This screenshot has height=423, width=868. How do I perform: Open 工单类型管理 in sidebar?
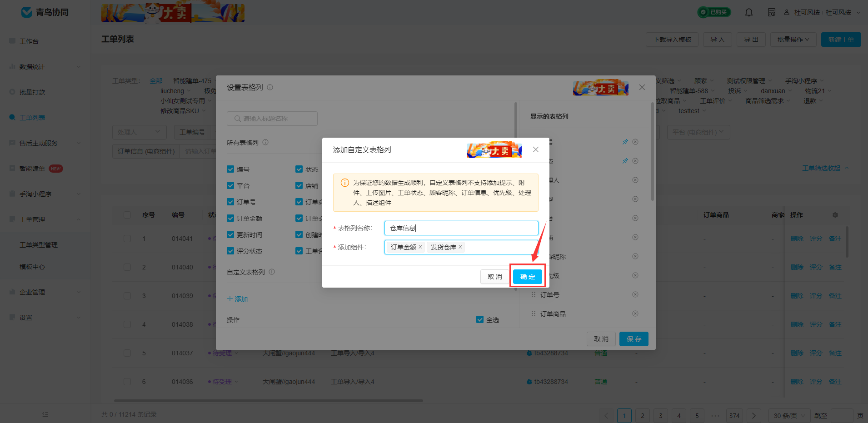39,245
